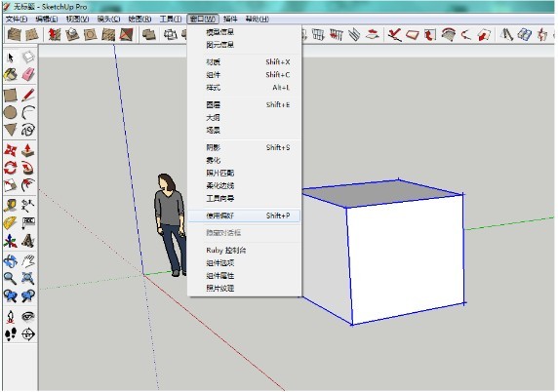Image resolution: width=558 pixels, height=392 pixels.
Task: Choose the blue Orbit tool
Action: (11, 261)
